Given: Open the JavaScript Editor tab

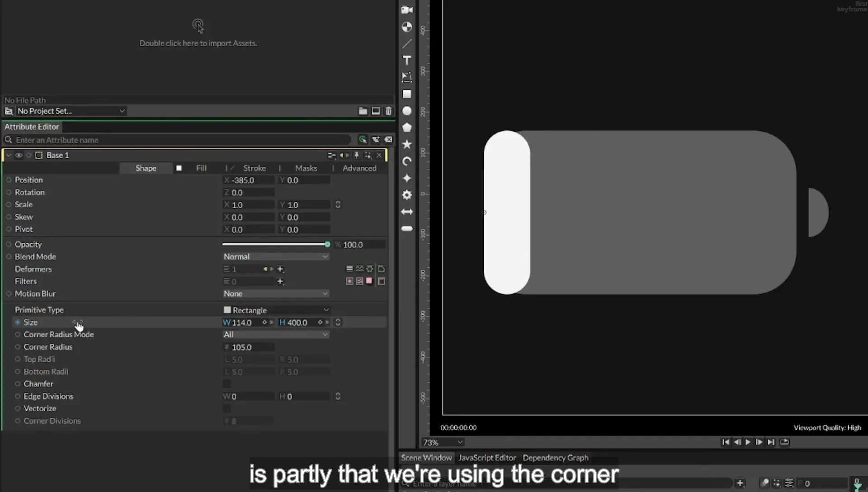Looking at the screenshot, I should click(x=487, y=458).
